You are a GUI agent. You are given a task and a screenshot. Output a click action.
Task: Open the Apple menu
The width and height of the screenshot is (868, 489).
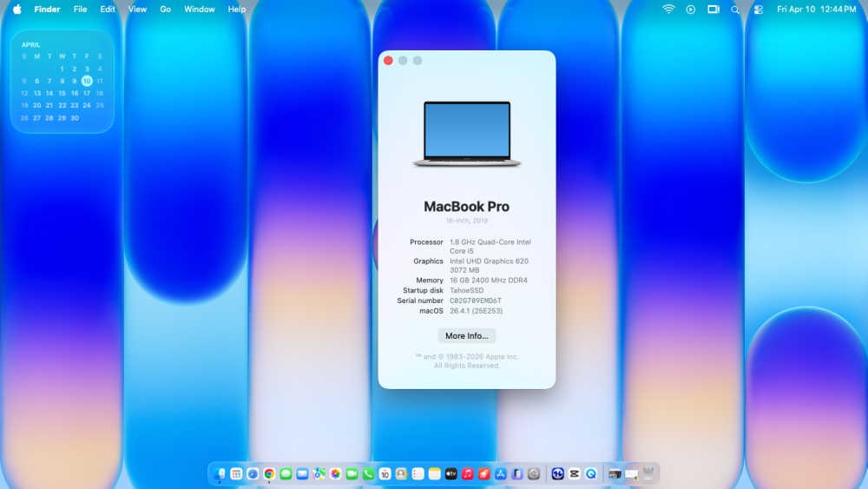pos(17,9)
